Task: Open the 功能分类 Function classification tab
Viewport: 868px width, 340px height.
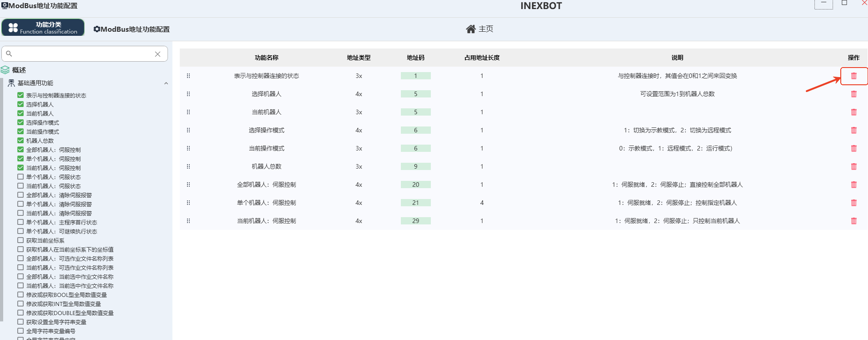Action: [43, 28]
